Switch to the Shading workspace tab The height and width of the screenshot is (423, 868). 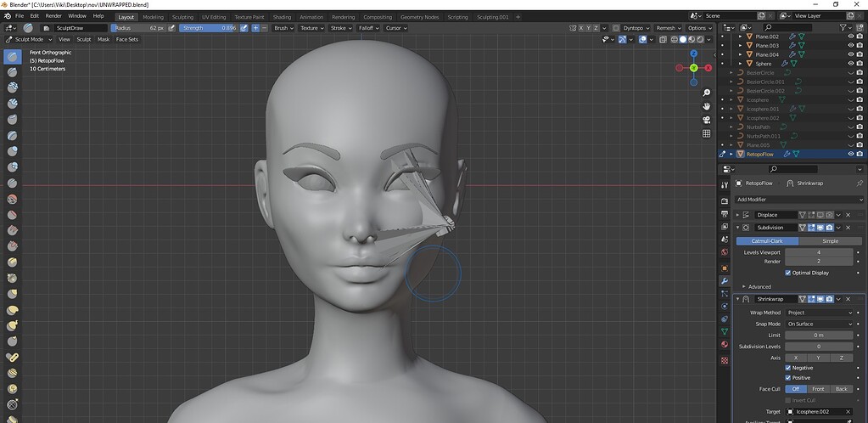282,17
